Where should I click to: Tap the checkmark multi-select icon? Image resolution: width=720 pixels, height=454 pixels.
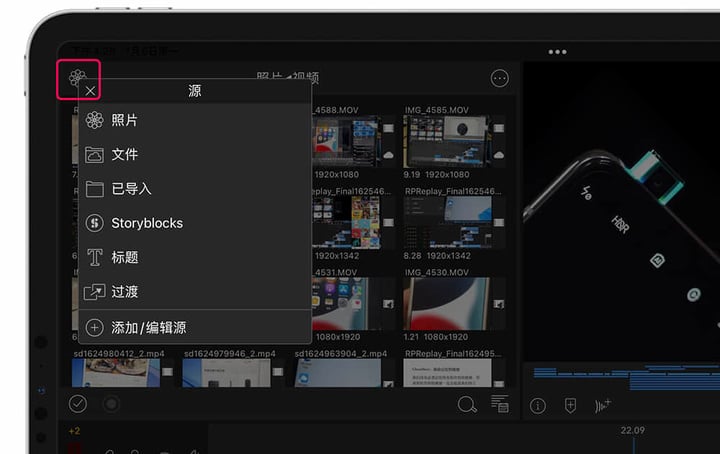pos(78,404)
